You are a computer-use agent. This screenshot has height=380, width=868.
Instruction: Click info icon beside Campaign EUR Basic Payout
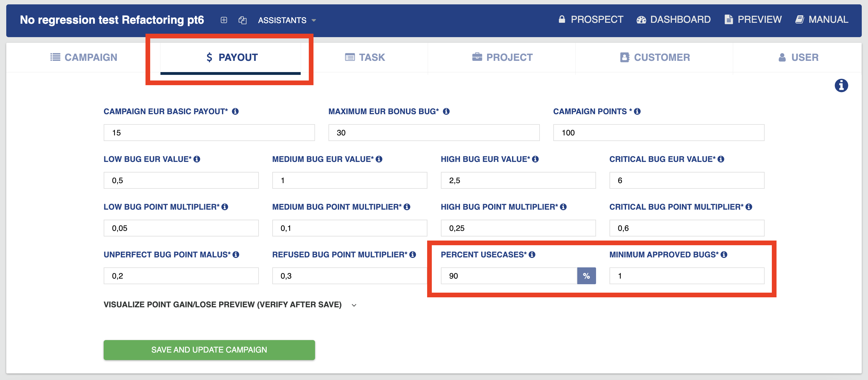(x=235, y=111)
